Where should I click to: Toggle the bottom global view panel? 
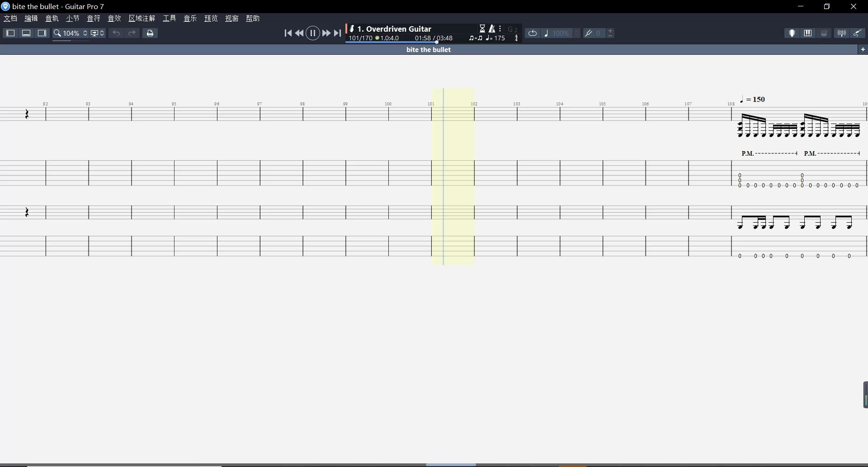pos(26,33)
